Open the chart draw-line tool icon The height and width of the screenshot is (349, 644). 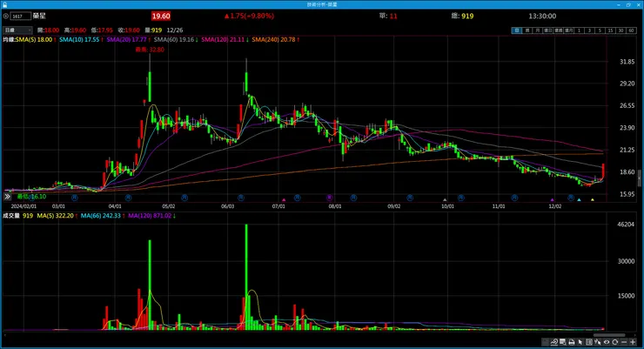point(554,342)
